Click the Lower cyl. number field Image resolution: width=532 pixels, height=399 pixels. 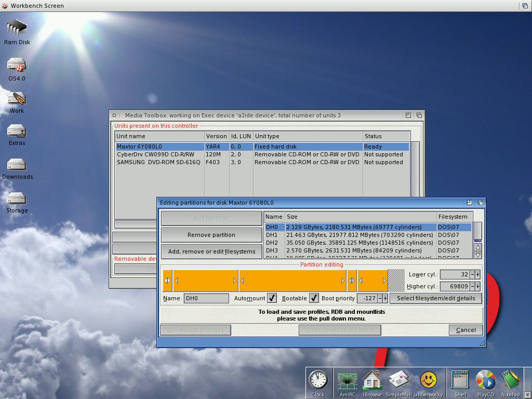[455, 274]
